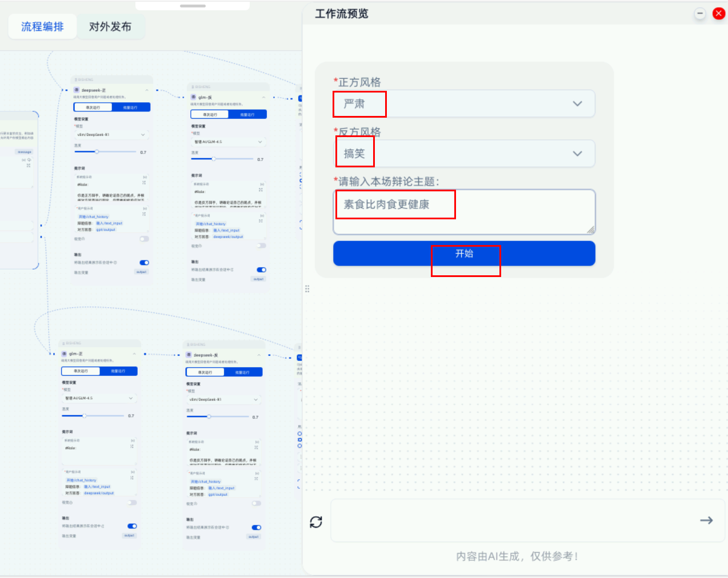Collapse the deepseek-正 node
Image resolution: width=728 pixels, height=578 pixels.
pos(147,90)
